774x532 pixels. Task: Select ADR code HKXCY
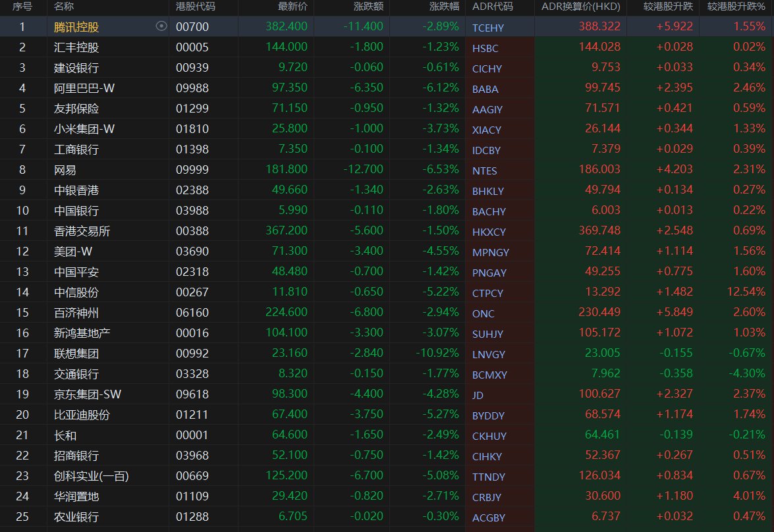coord(489,232)
